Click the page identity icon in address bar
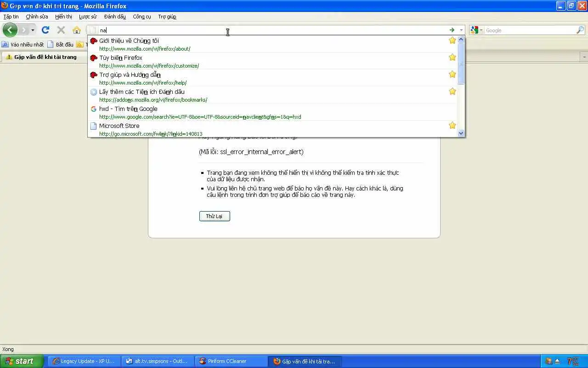This screenshot has height=368, width=588. click(x=93, y=30)
